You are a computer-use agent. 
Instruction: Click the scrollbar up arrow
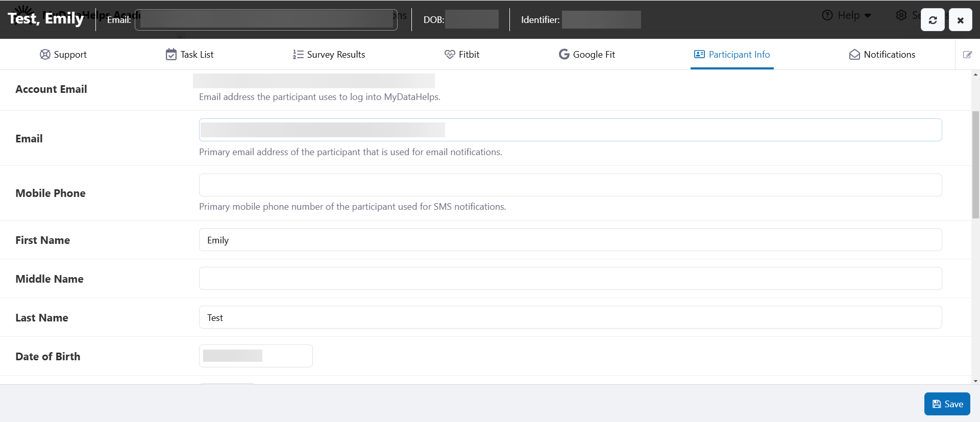[x=975, y=75]
